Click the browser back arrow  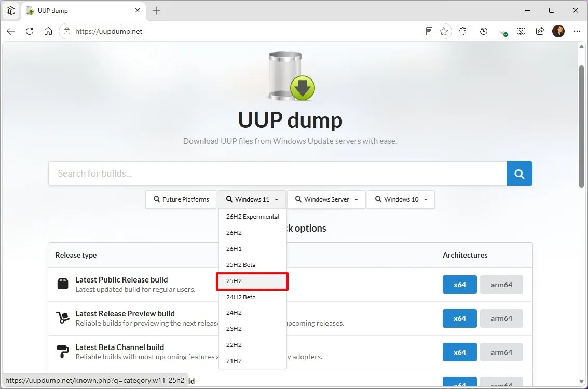click(x=11, y=31)
